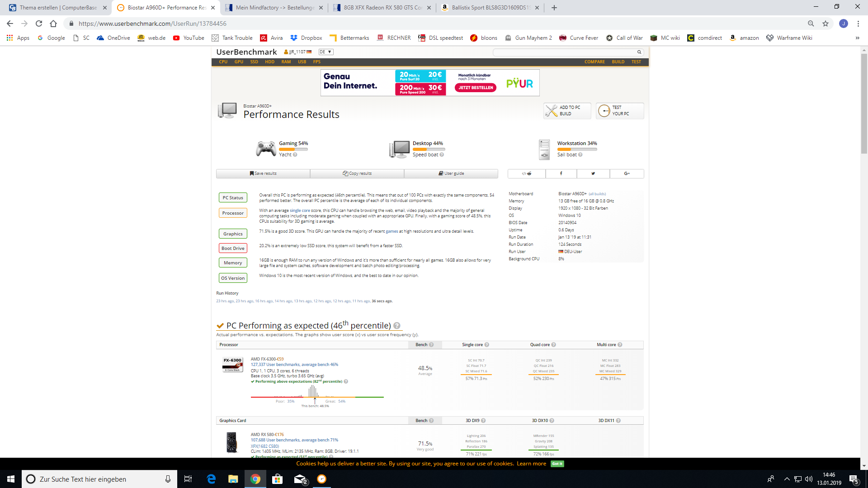Show hidden system tray icons
This screenshot has height=488, width=868.
click(787, 479)
